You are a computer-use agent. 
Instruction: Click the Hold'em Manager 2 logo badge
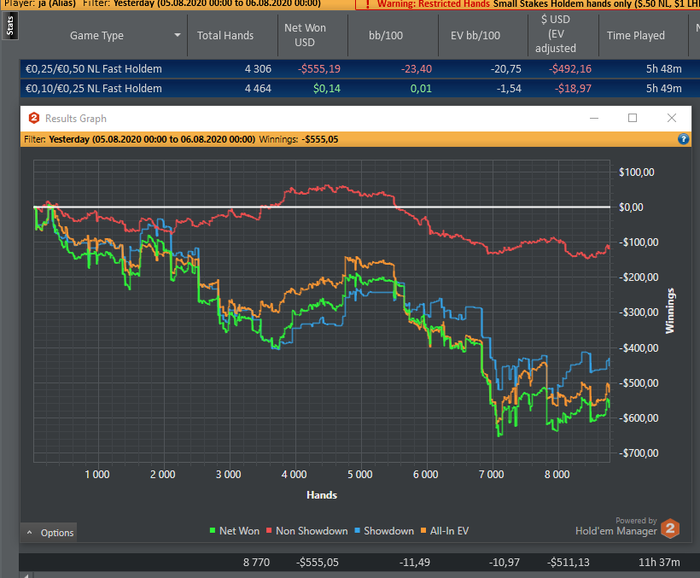click(670, 528)
